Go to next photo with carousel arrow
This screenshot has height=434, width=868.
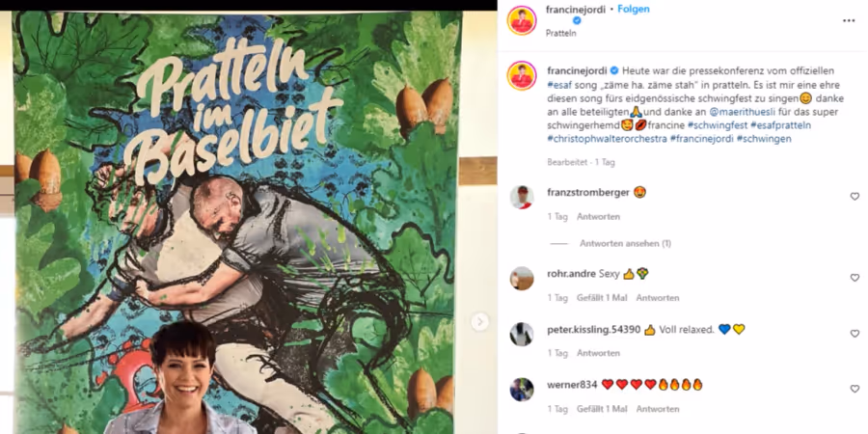[480, 321]
